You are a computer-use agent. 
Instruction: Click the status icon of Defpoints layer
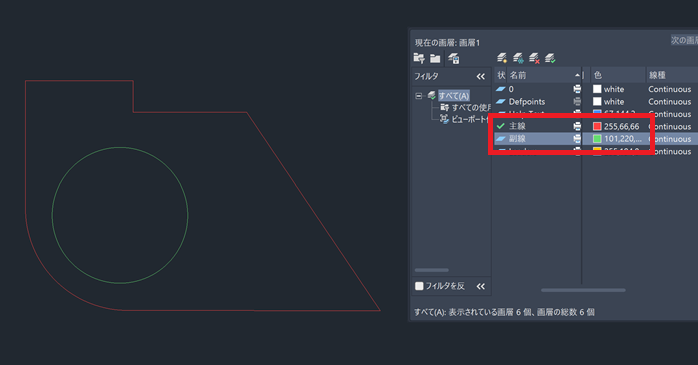pos(501,101)
